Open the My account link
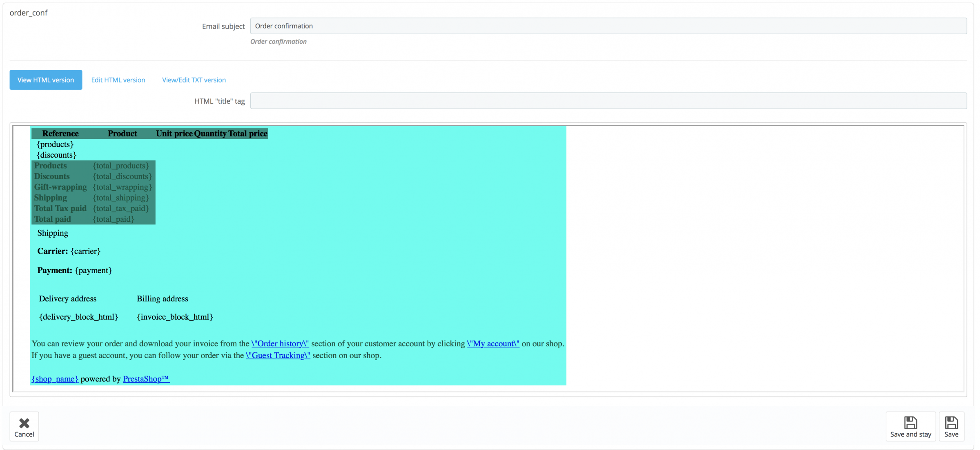Image resolution: width=980 pixels, height=450 pixels. pyautogui.click(x=493, y=344)
